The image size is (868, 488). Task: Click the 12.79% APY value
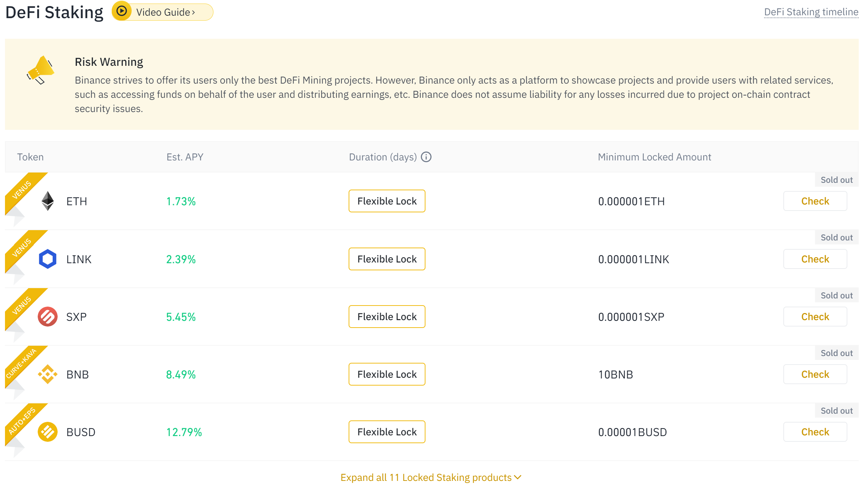point(184,432)
